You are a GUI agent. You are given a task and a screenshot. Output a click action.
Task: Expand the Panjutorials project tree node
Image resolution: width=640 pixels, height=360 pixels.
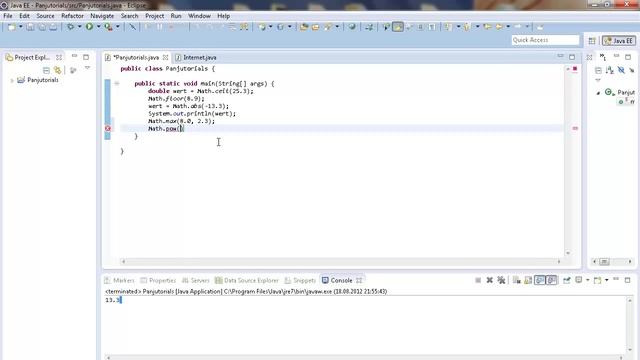coord(12,80)
